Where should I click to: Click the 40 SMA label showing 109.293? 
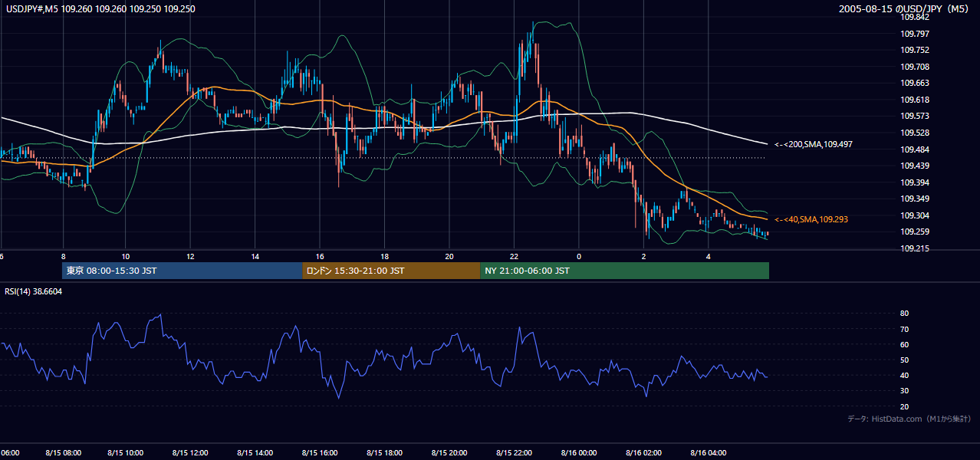point(811,219)
